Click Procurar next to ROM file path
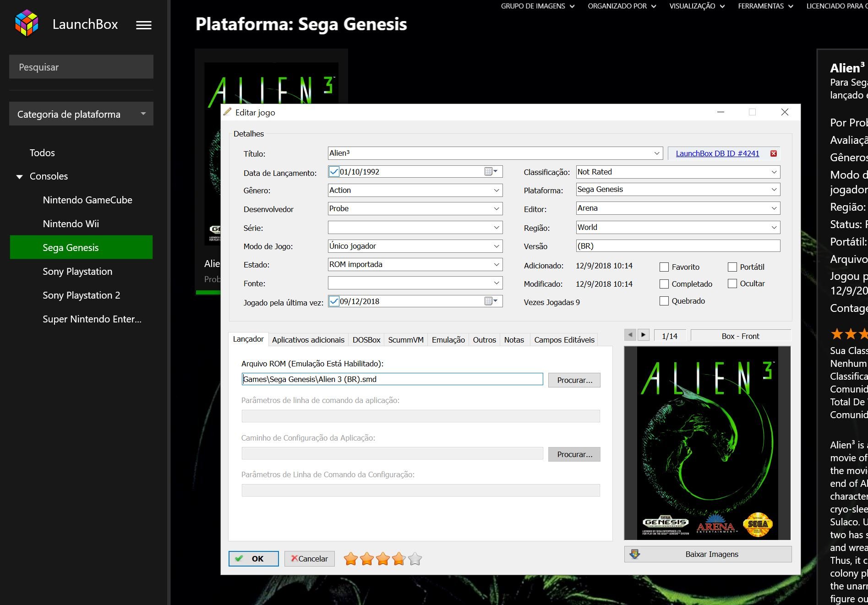The image size is (868, 605). [574, 380]
